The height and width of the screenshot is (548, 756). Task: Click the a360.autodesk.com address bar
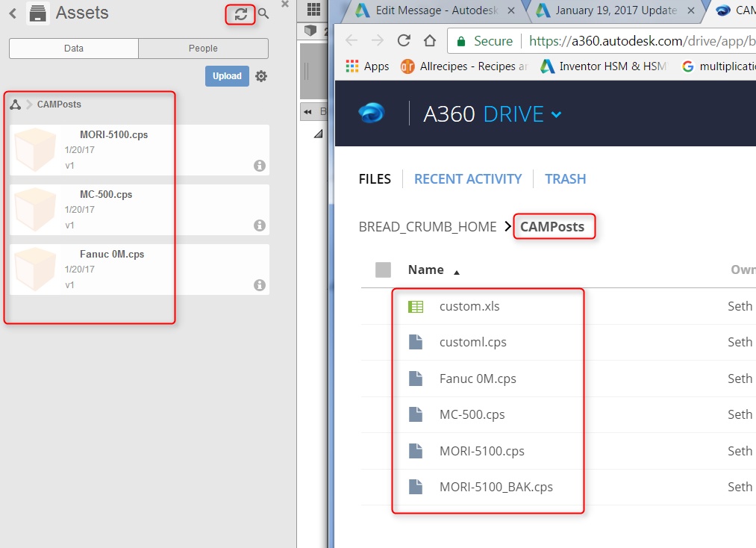pyautogui.click(x=641, y=41)
